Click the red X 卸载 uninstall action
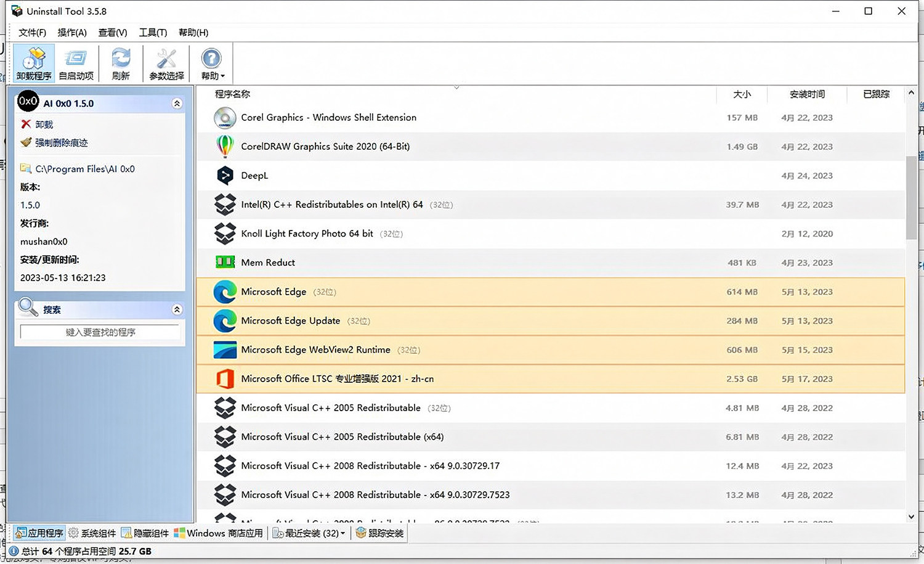The width and height of the screenshot is (924, 564). [37, 125]
